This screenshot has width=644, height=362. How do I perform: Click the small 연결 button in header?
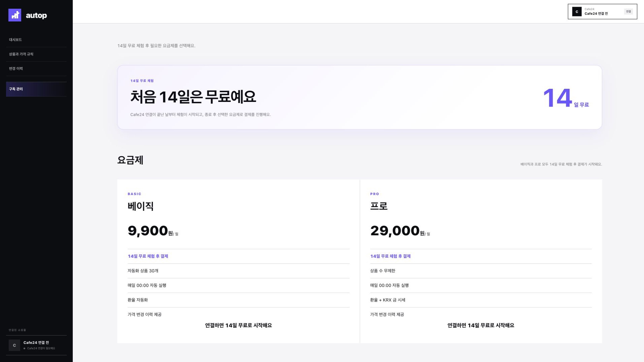628,12
